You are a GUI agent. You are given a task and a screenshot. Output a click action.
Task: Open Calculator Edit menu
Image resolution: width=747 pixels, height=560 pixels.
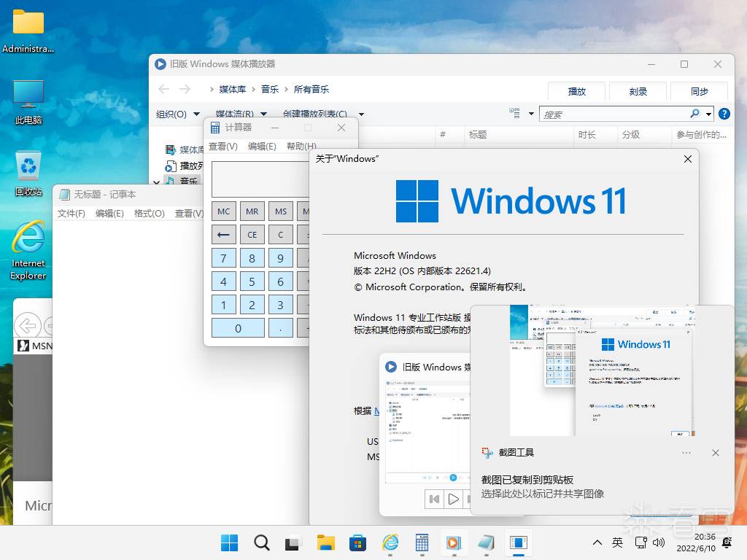pos(262,146)
